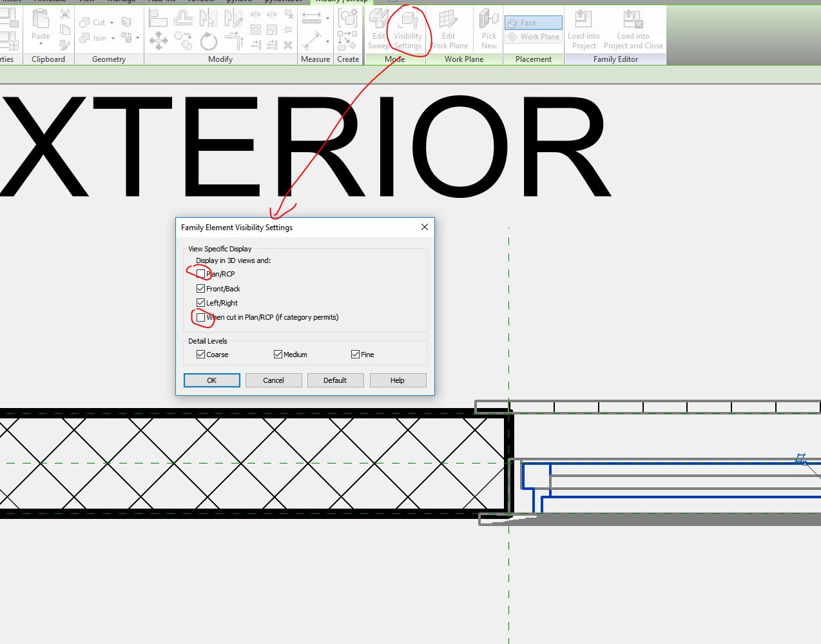Select the Trim/Extend to Corner tool
821x644 pixels.
pyautogui.click(x=233, y=41)
